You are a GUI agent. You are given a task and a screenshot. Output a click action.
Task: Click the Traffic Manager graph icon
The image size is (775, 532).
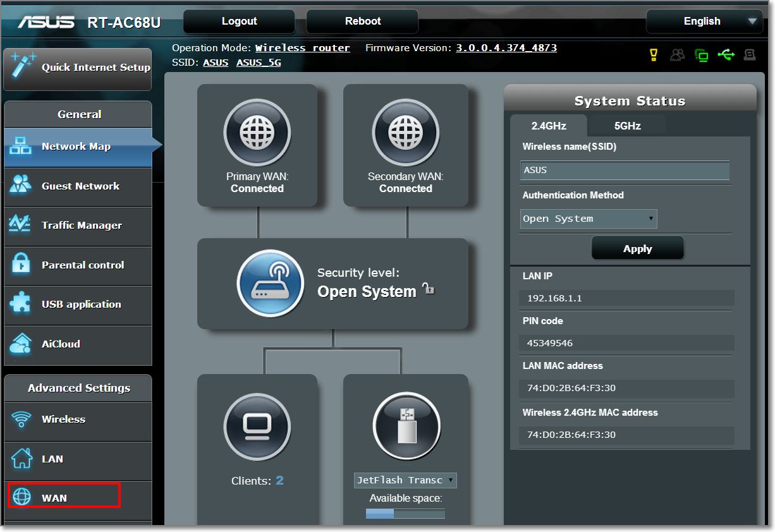pos(21,225)
